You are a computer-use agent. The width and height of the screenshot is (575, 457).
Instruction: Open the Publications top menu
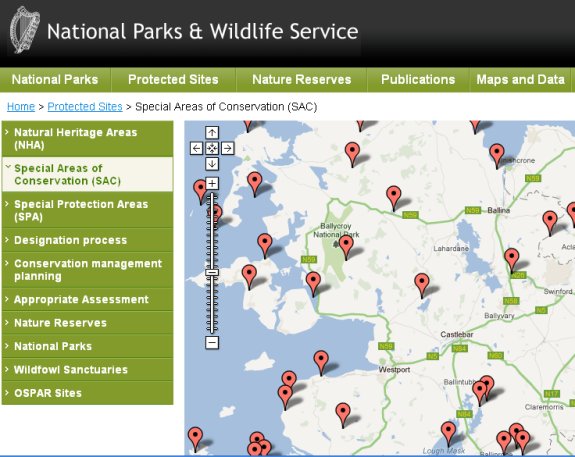[x=418, y=80]
